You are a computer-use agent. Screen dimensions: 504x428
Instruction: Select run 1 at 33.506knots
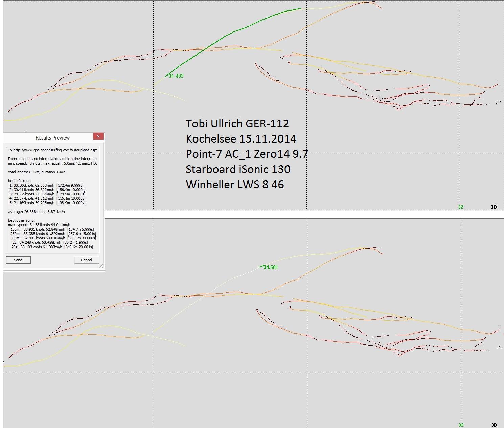(46, 185)
